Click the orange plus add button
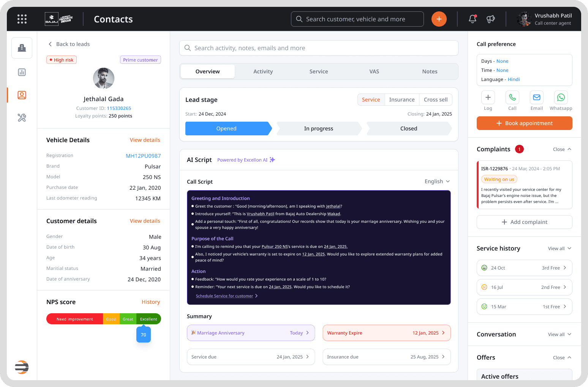 pos(439,19)
